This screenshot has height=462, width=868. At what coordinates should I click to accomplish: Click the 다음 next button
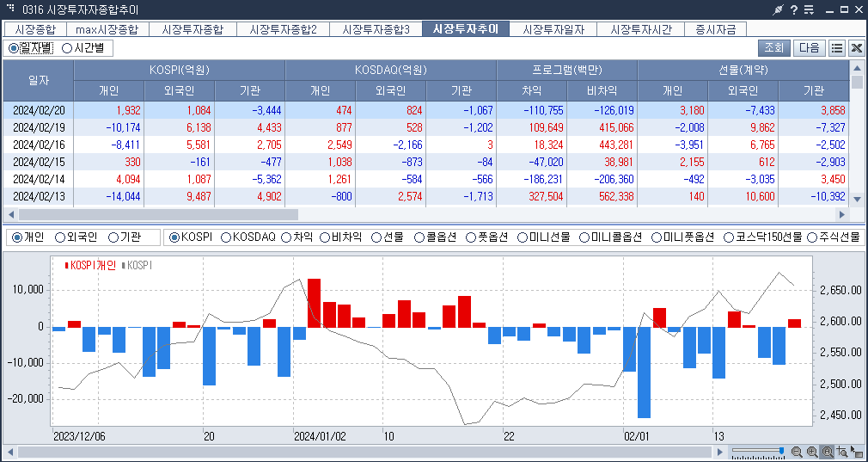[x=810, y=48]
